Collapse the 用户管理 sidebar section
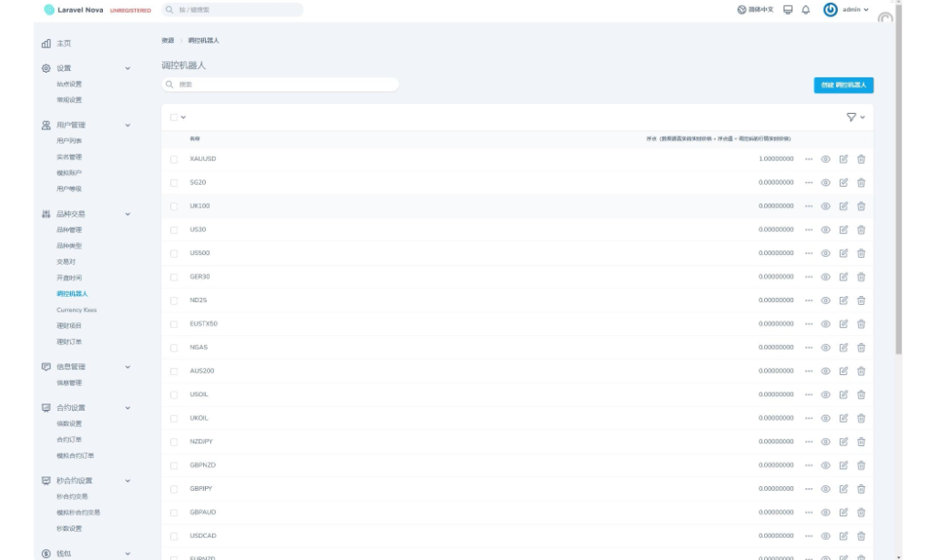This screenshot has width=929, height=560. (x=128, y=125)
